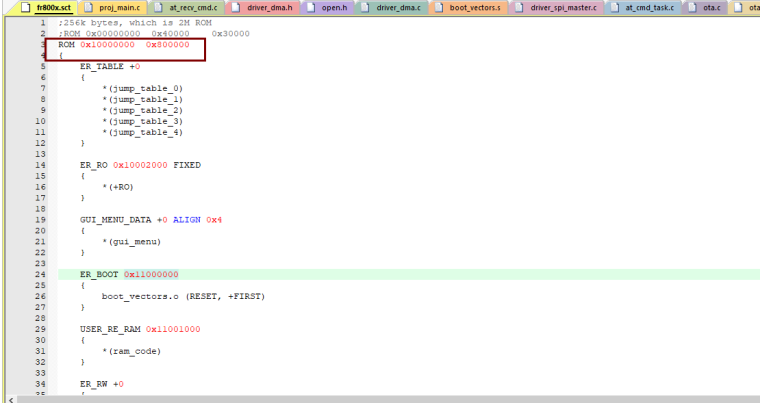760x403 pixels.
Task: Click the ALIGN keyword
Action: point(187,220)
